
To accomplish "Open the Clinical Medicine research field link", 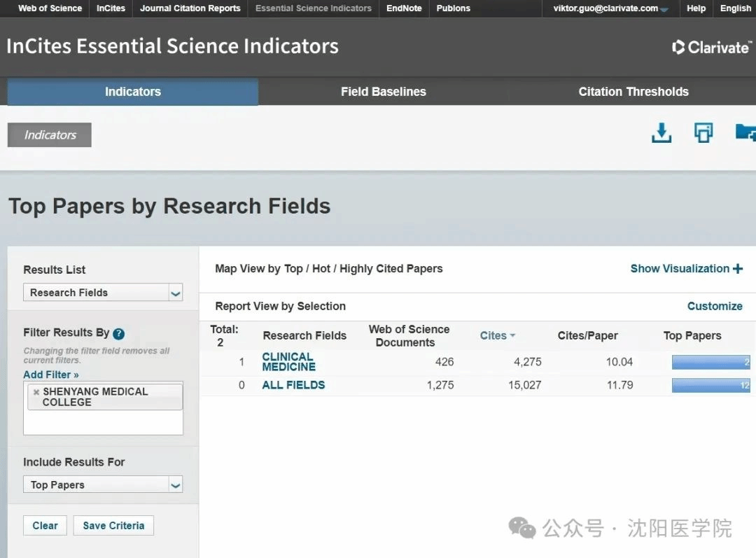I will coord(288,362).
